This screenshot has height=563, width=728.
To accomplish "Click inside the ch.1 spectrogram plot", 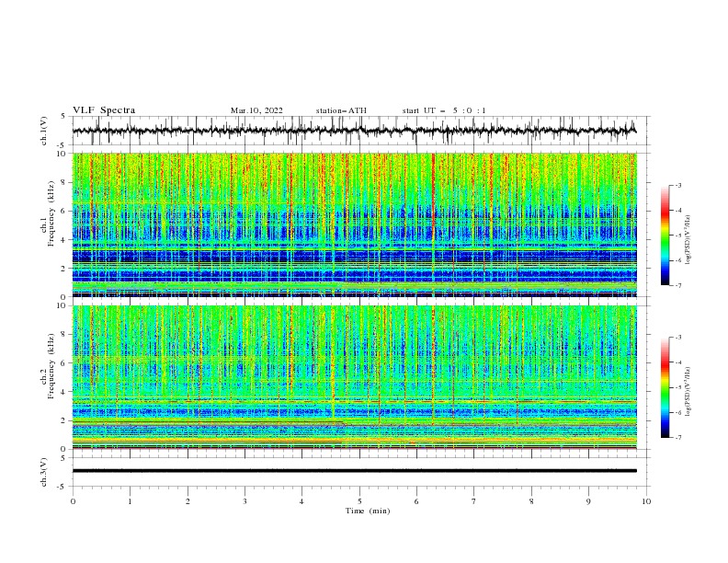I will point(354,224).
